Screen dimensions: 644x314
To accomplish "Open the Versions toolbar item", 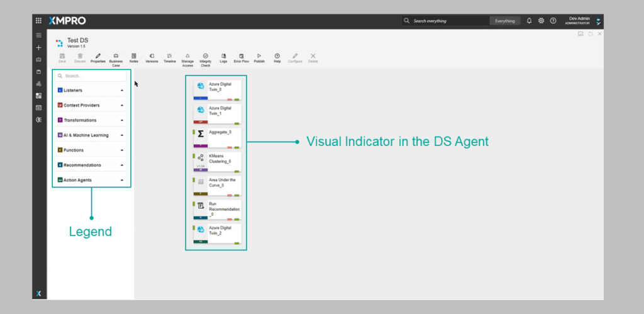I will (x=152, y=57).
